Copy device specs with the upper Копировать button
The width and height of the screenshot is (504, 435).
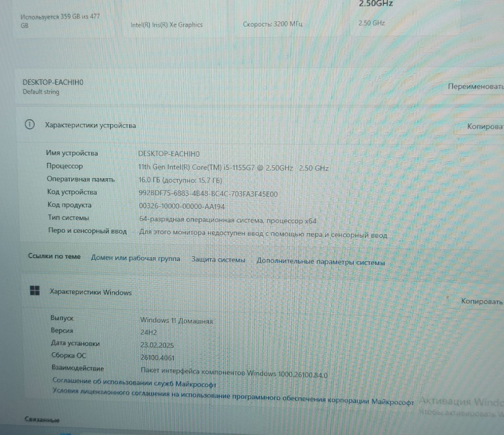point(484,127)
